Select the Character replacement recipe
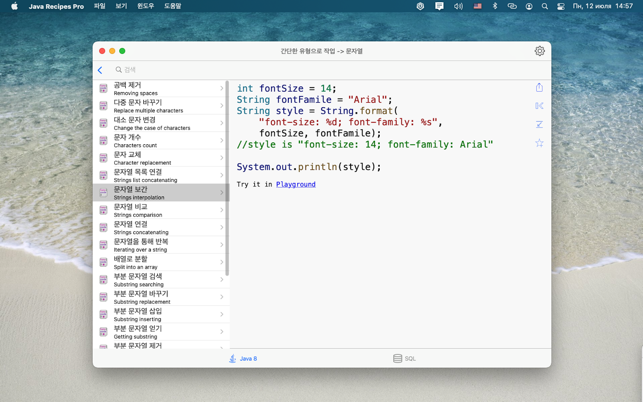Viewport: 643px width, 402px height. pyautogui.click(x=161, y=158)
